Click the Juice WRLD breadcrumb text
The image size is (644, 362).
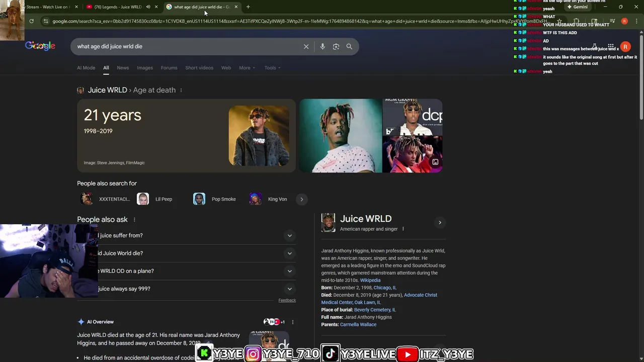click(107, 90)
